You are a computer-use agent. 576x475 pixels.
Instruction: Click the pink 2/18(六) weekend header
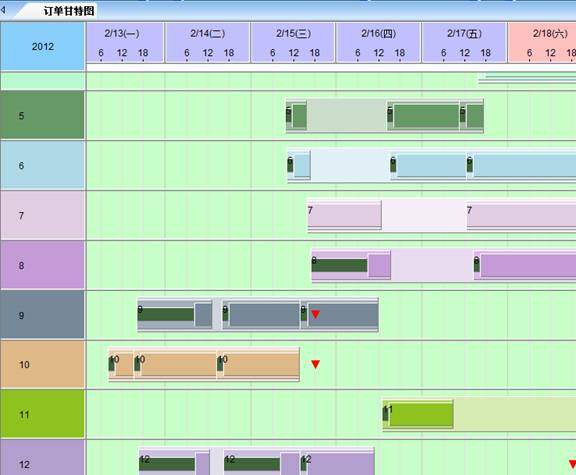pyautogui.click(x=542, y=43)
